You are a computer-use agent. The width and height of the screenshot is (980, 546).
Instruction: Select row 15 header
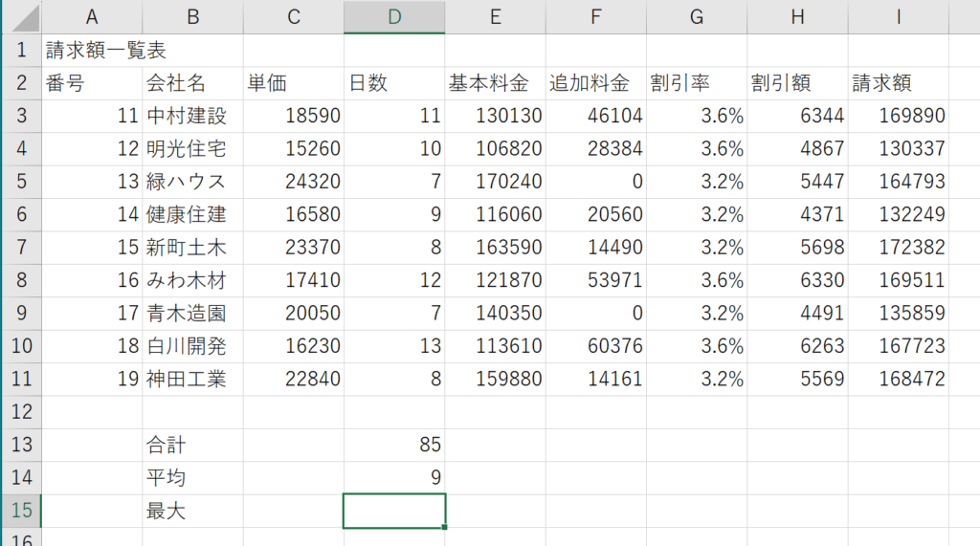click(x=22, y=511)
